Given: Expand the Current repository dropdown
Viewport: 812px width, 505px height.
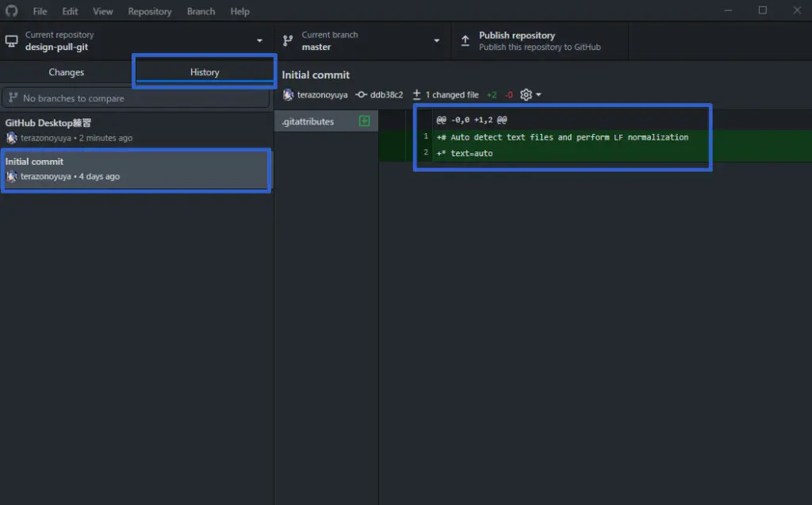Looking at the screenshot, I should (259, 41).
